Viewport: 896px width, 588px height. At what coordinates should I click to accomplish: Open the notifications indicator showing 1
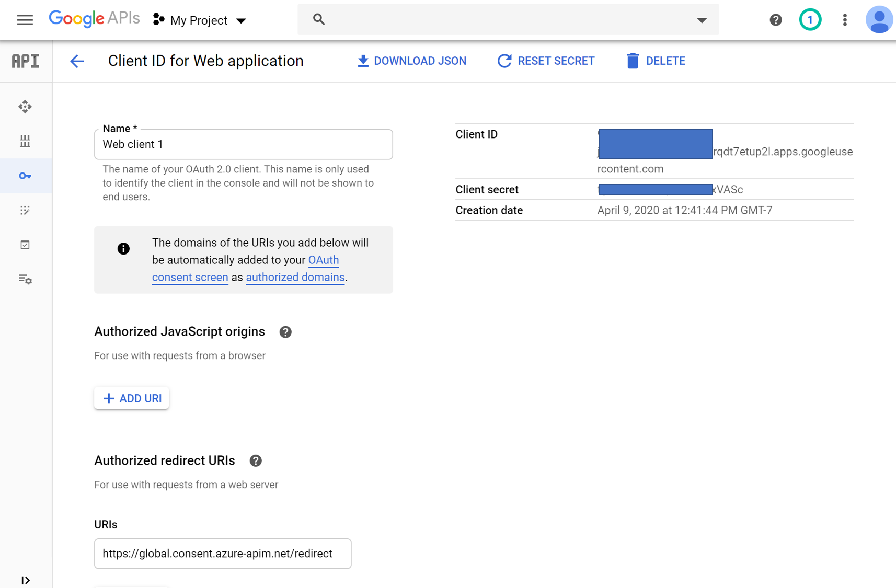(810, 20)
